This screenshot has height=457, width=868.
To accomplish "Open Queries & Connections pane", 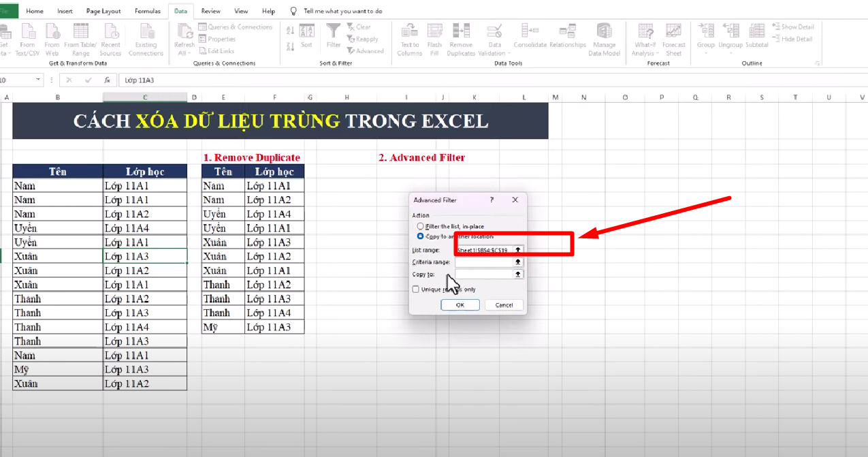I will (x=236, y=27).
